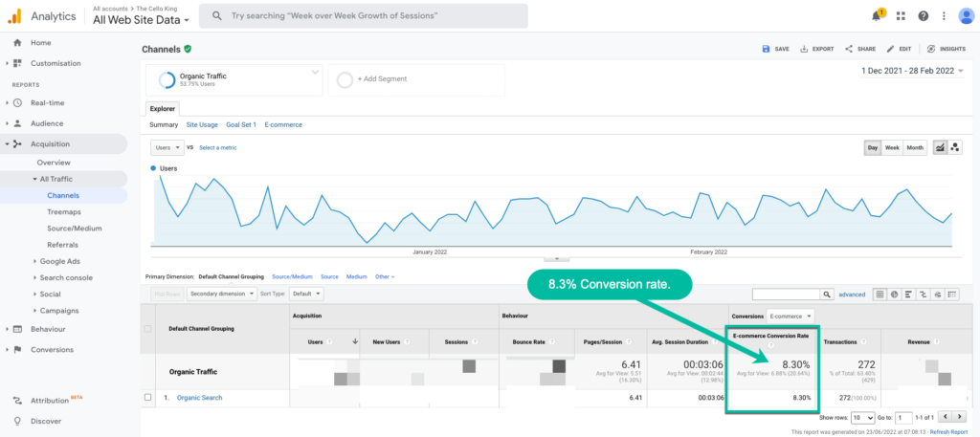This screenshot has width=980, height=437.
Task: Open the Show rows dropdown
Action: [x=862, y=418]
